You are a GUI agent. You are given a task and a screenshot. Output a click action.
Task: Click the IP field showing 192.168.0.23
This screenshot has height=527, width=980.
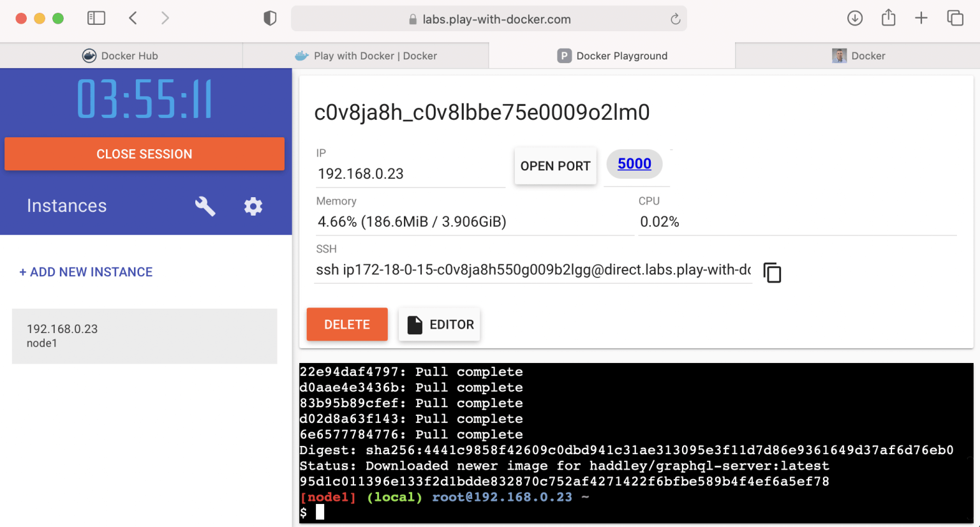410,174
